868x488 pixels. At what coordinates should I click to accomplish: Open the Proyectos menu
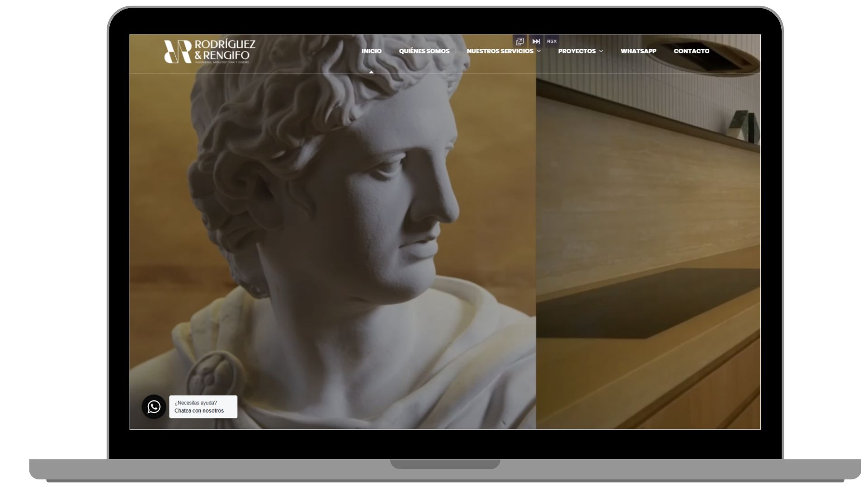[x=576, y=51]
